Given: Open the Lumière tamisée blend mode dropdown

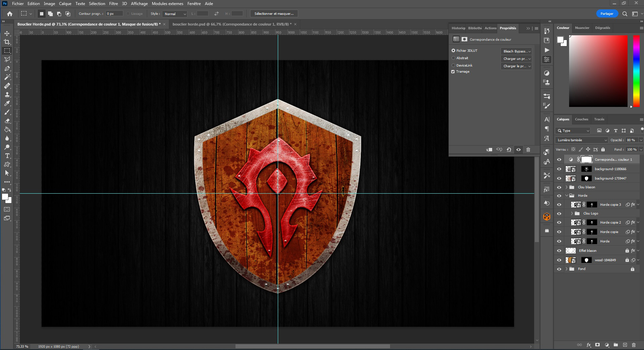Looking at the screenshot, I should click(x=582, y=140).
